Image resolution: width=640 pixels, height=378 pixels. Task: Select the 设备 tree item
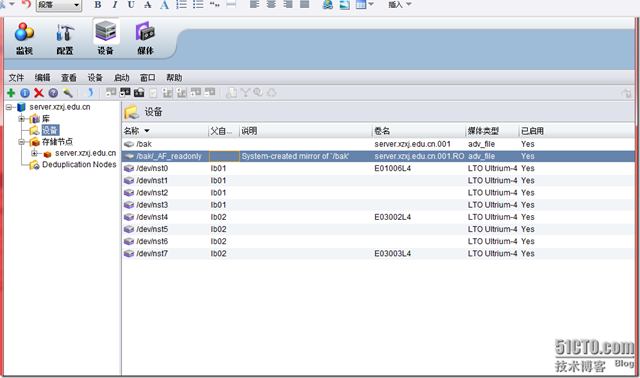coord(50,130)
